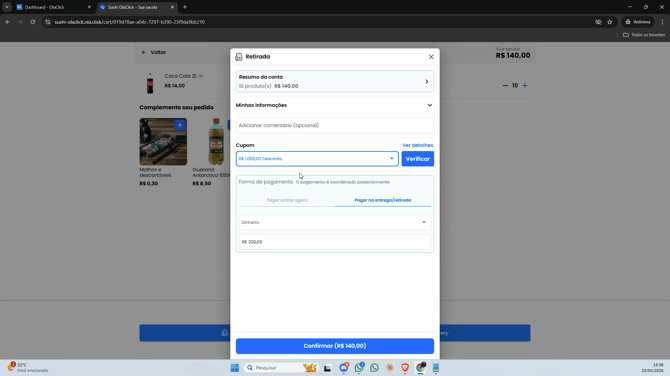Click the taskbar Pesquisar search box
This screenshot has height=376, width=670.
pyautogui.click(x=281, y=368)
